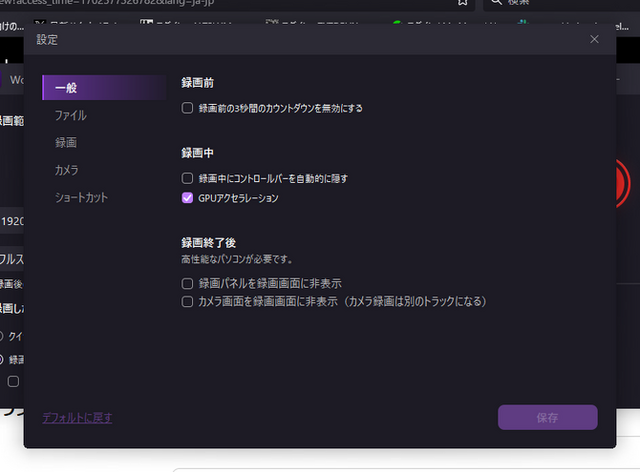640x472 pixels.
Task: Open the カメラ settings section
Action: coord(67,170)
